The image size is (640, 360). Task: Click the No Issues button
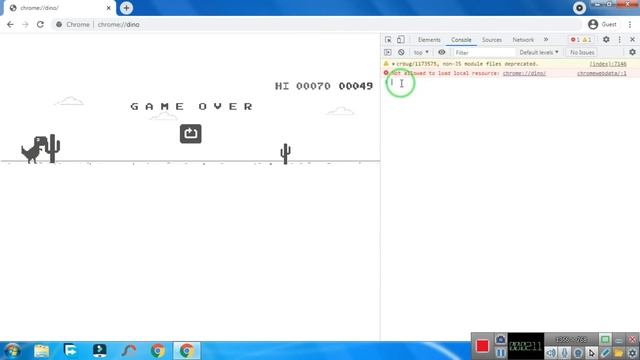[582, 52]
